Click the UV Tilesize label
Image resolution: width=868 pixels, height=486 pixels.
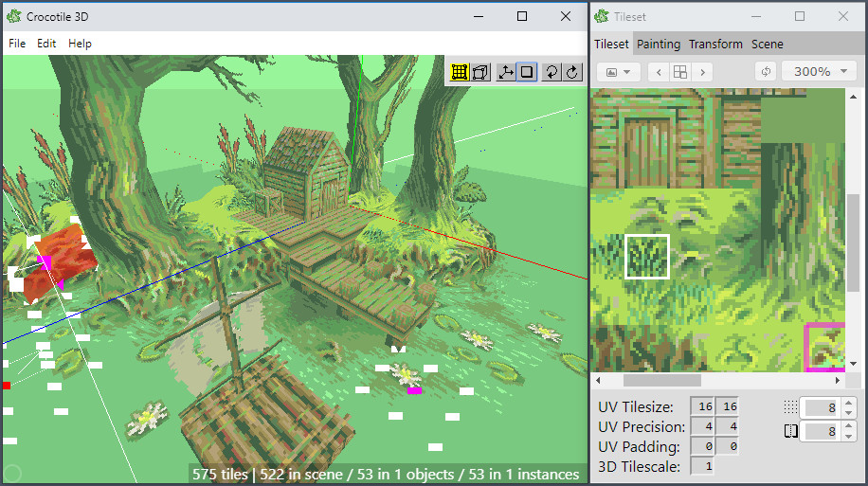(x=636, y=406)
